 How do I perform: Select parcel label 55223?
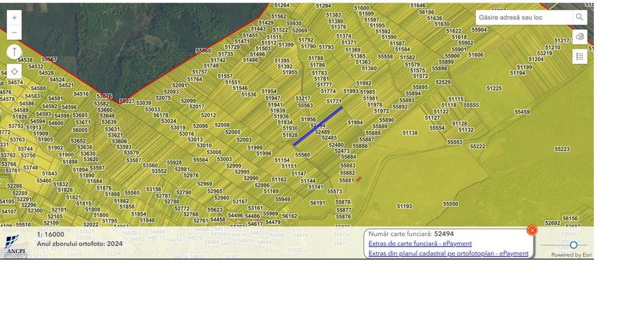(x=562, y=149)
